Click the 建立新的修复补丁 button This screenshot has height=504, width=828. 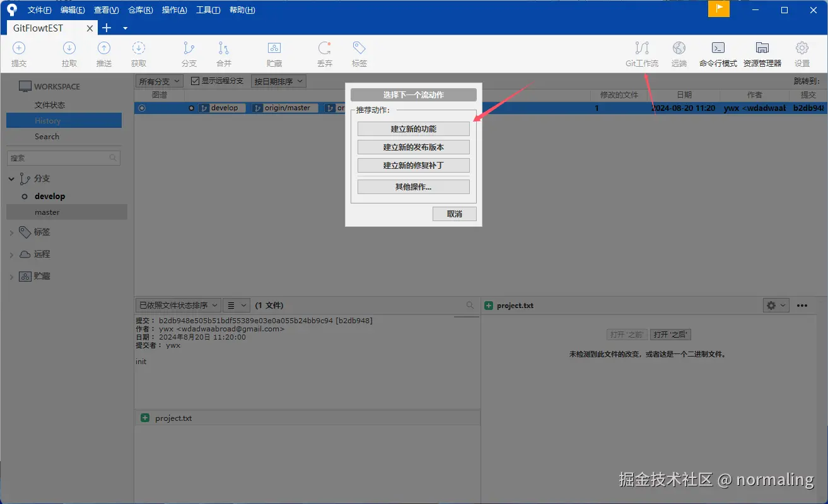(414, 165)
